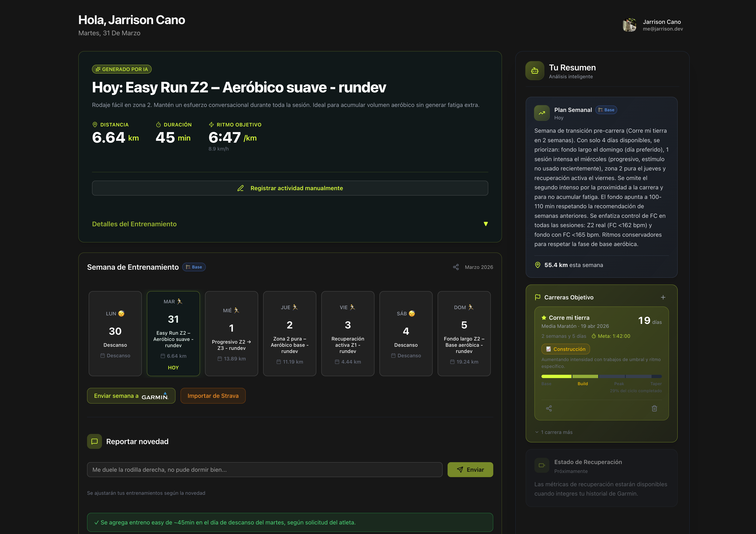Image resolution: width=756 pixels, height=534 pixels.
Task: Click the Reportar novedad chat icon
Action: pos(94,441)
